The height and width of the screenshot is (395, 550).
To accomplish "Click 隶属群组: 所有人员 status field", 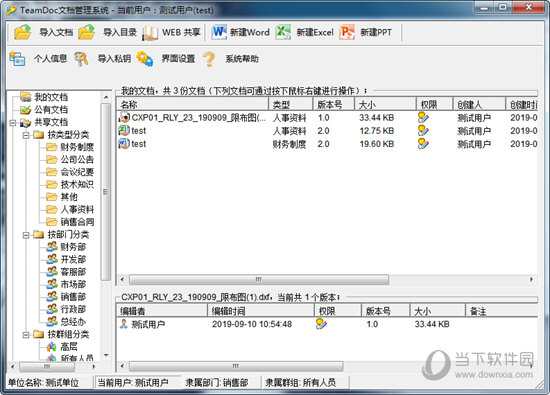I will [305, 382].
